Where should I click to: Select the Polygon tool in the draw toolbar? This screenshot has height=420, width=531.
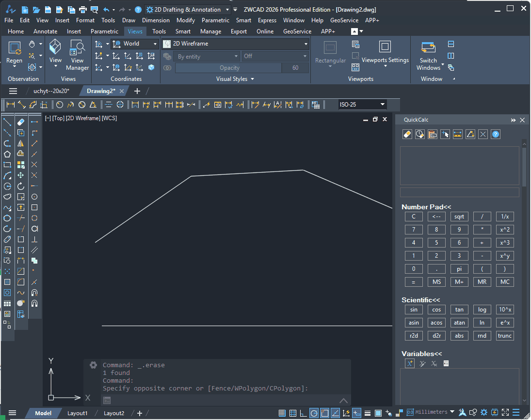(x=7, y=154)
